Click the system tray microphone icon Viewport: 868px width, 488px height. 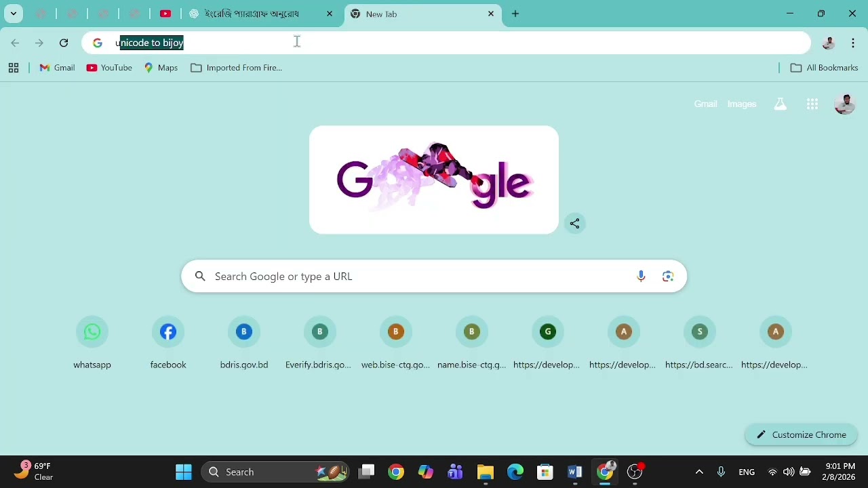tap(722, 472)
